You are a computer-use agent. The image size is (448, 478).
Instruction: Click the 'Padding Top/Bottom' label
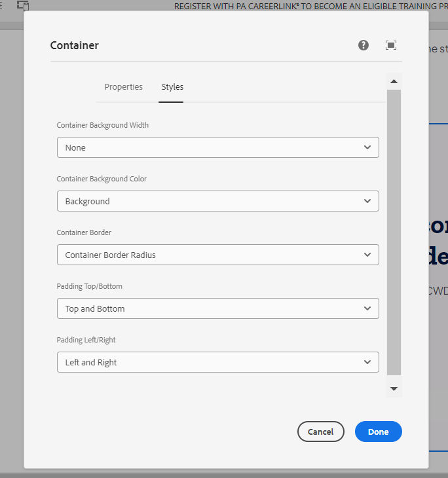point(89,286)
